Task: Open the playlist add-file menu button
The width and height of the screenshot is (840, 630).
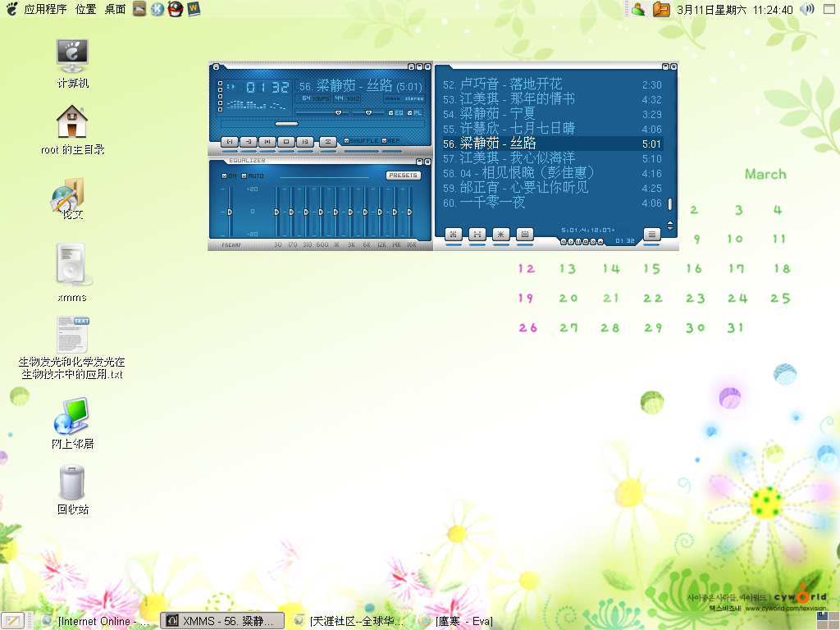Action: (453, 234)
